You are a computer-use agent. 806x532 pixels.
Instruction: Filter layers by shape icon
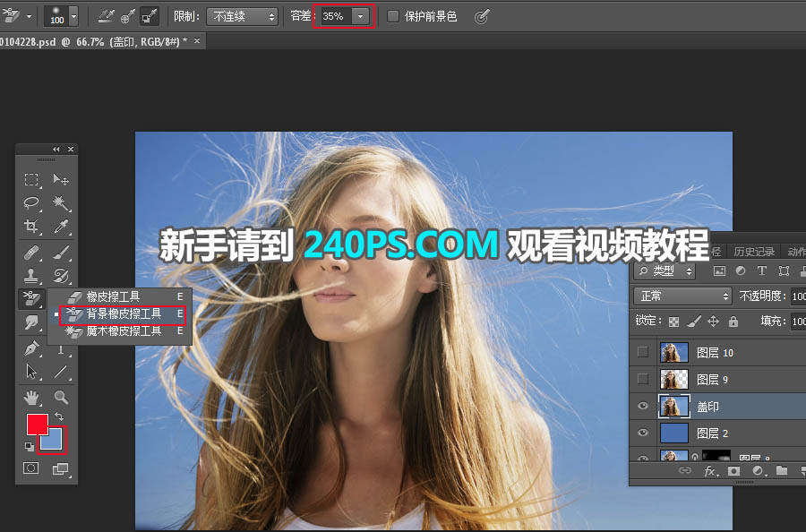(x=784, y=270)
